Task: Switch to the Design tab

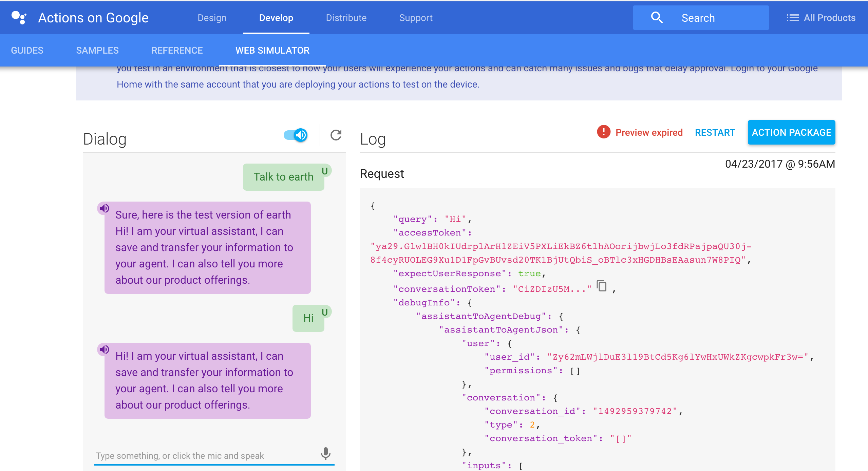Action: coord(212,18)
